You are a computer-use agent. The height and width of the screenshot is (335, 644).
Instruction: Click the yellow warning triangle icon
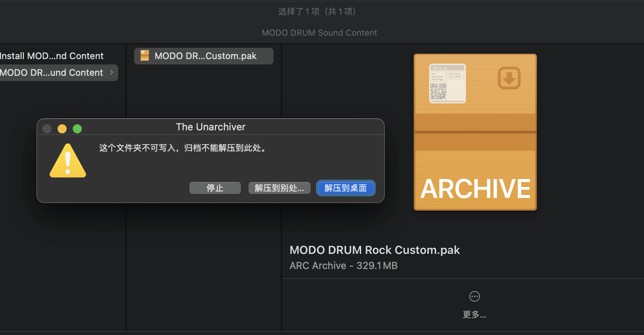68,161
